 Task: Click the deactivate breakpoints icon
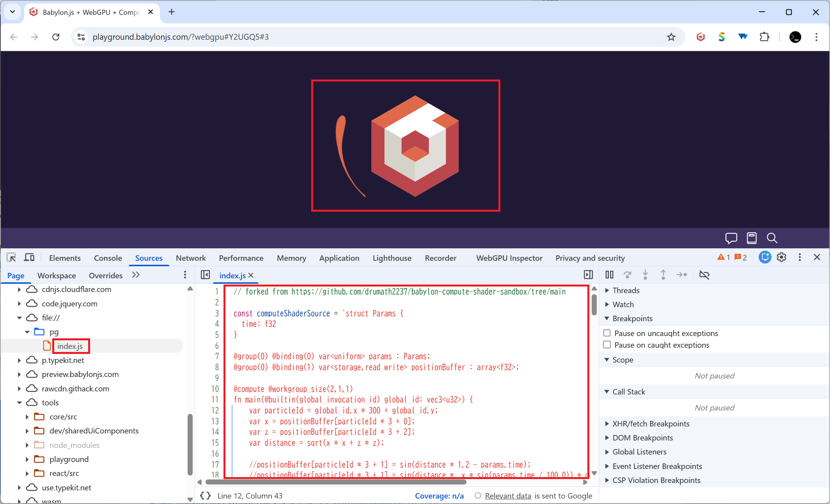point(704,275)
